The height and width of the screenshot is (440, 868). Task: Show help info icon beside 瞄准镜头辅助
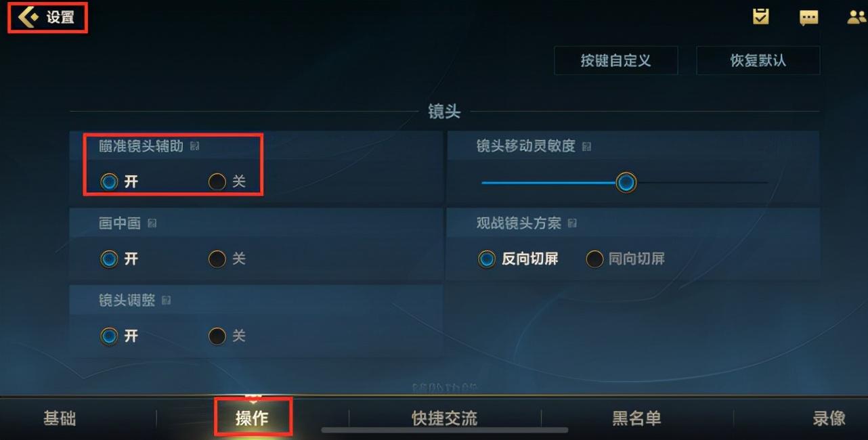(195, 146)
